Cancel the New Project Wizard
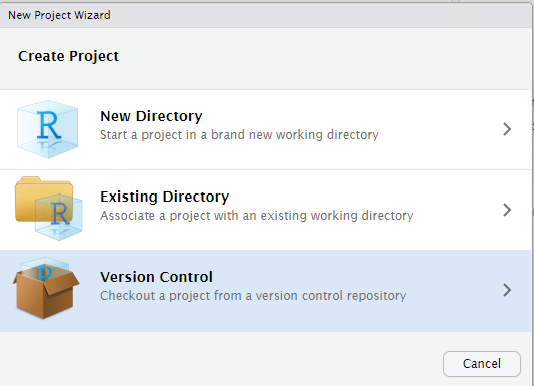The height and width of the screenshot is (386, 534). [x=482, y=364]
